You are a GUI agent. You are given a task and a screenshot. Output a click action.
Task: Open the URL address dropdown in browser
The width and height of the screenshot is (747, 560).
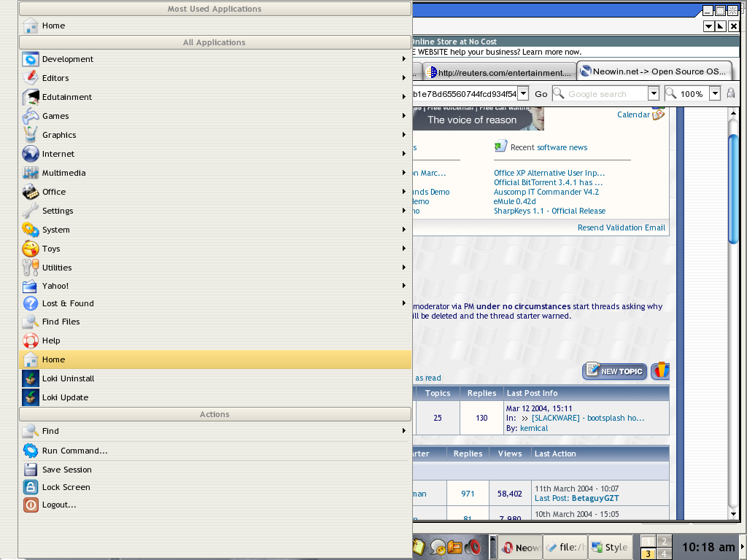click(x=523, y=94)
